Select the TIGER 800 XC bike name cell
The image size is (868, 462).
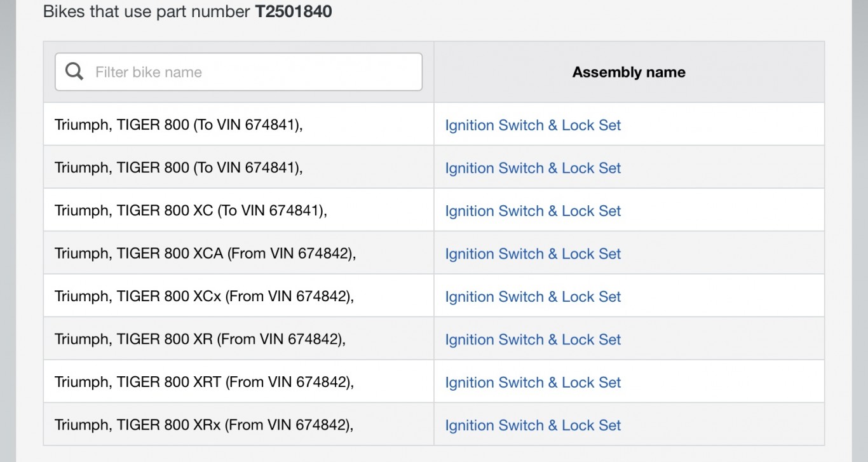point(239,210)
